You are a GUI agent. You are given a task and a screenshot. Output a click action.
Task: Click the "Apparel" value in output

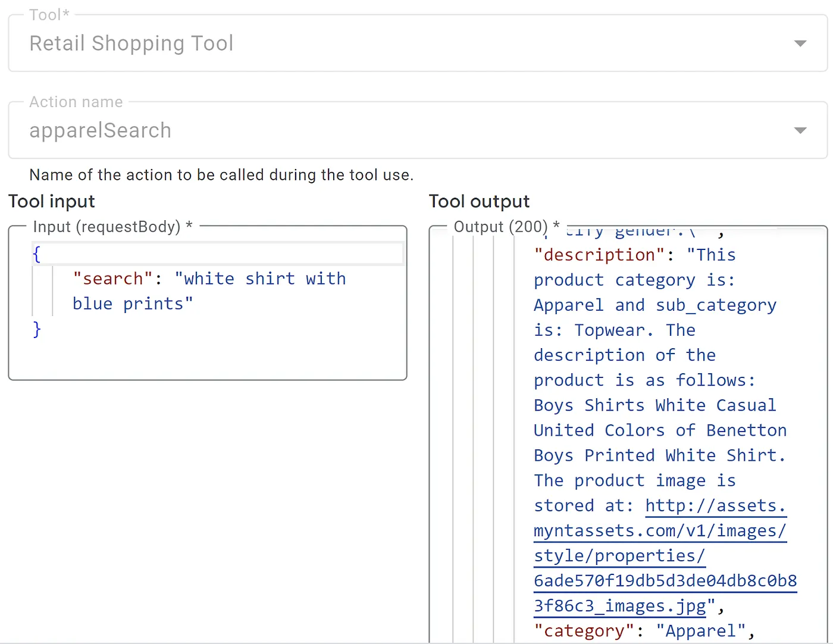[701, 631]
